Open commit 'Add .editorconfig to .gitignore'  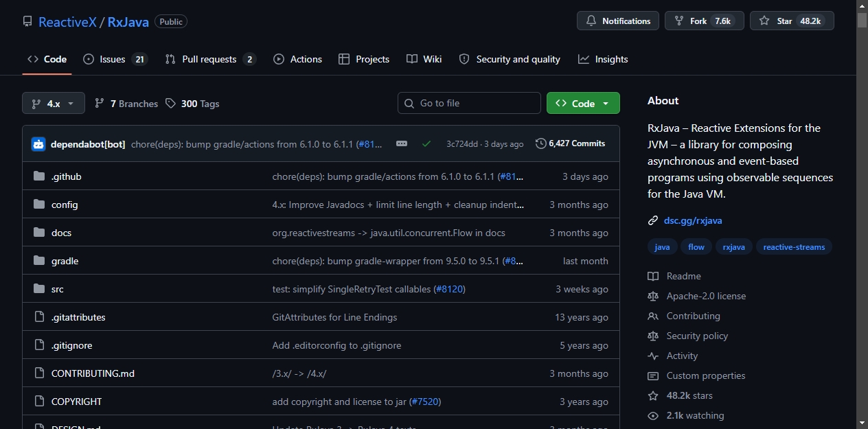point(336,345)
